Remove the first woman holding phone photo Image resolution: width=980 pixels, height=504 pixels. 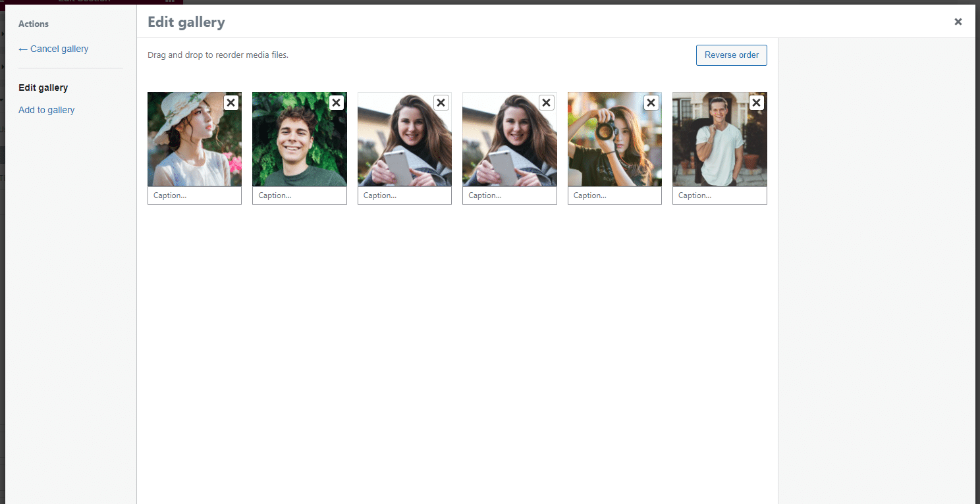point(441,103)
